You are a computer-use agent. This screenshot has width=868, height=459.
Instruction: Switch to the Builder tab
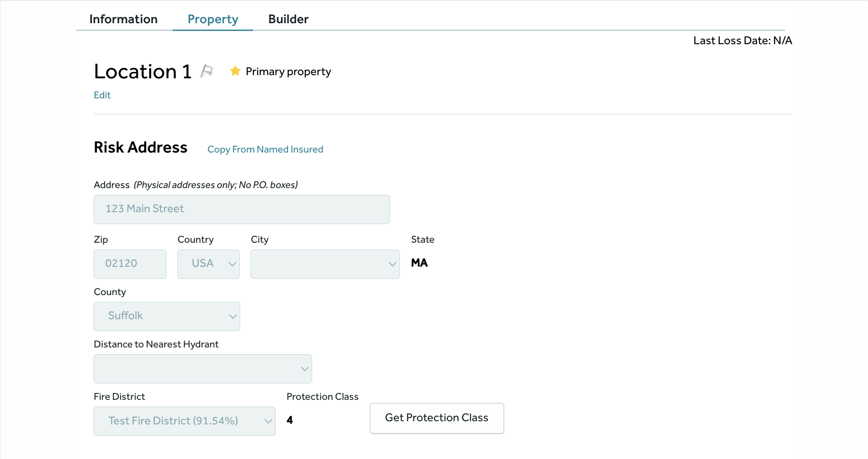pos(288,19)
